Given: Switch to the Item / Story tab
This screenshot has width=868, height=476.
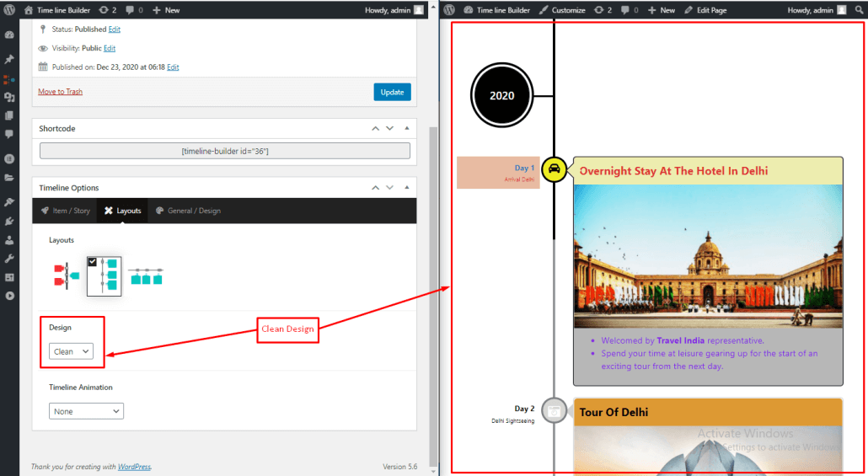Looking at the screenshot, I should (66, 211).
